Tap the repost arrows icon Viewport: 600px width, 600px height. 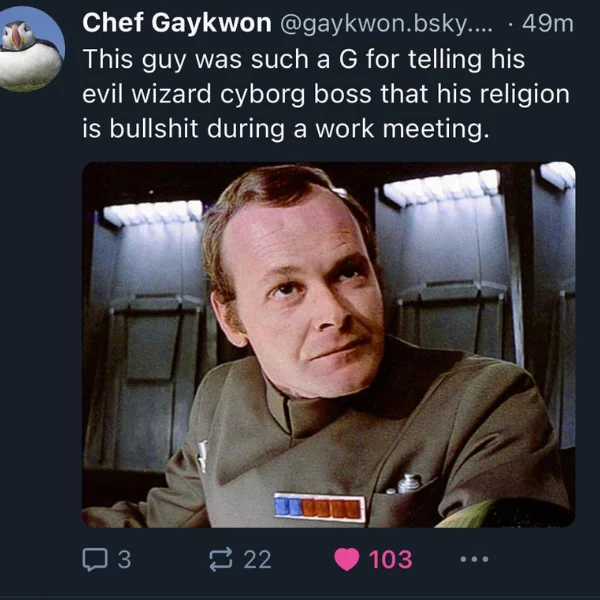click(x=221, y=559)
